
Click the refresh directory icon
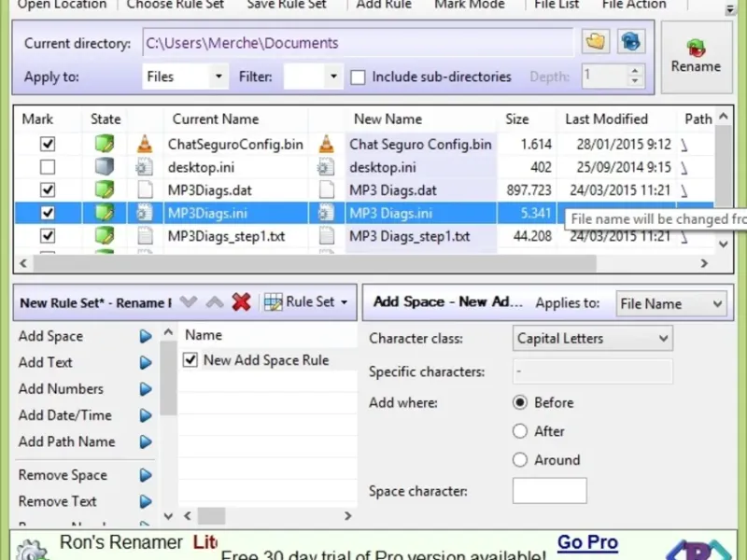point(631,42)
